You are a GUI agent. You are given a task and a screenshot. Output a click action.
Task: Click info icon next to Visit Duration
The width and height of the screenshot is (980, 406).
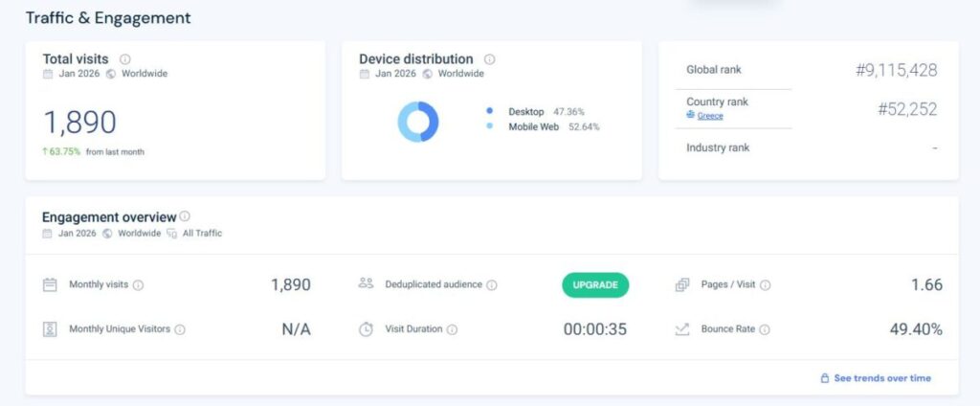click(452, 329)
